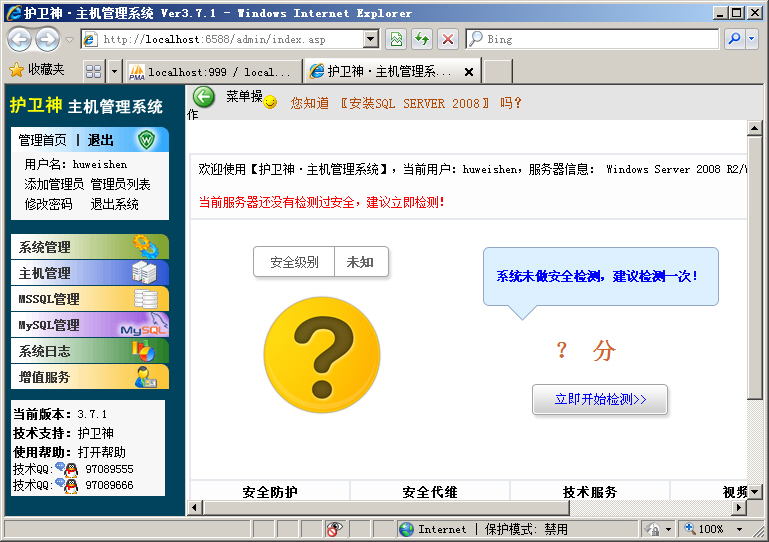The height and width of the screenshot is (542, 769).
Task: Click the 未知 security level value
Action: coord(361,262)
